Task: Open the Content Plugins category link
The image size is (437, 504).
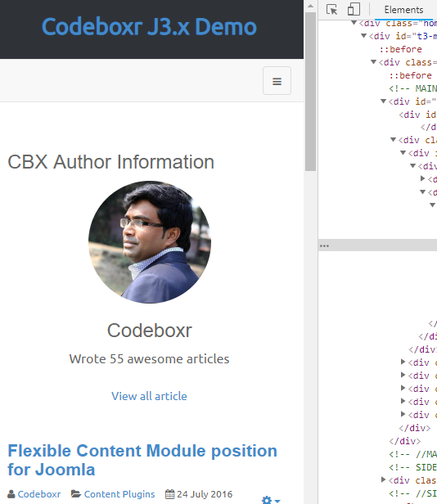Action: [x=119, y=494]
